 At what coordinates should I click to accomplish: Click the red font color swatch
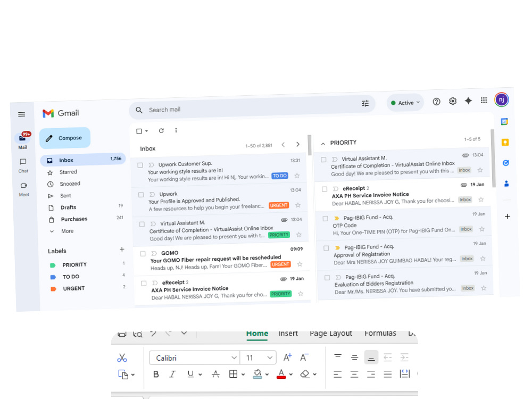[x=281, y=374]
